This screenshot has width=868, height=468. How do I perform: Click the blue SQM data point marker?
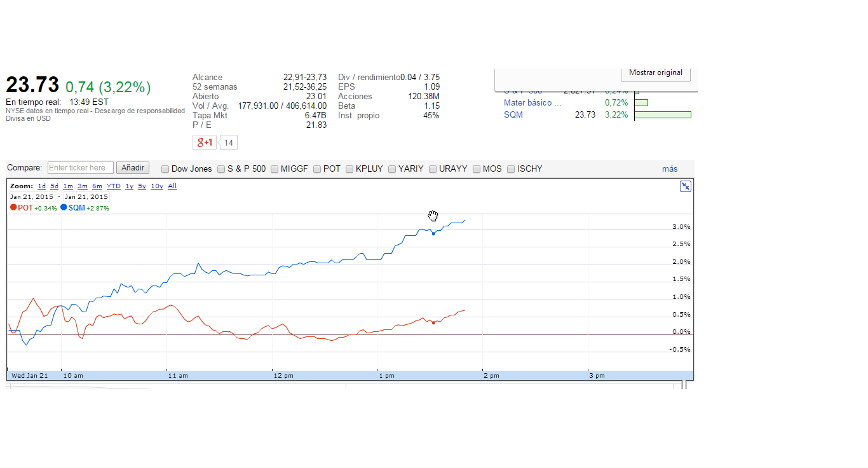tap(433, 234)
